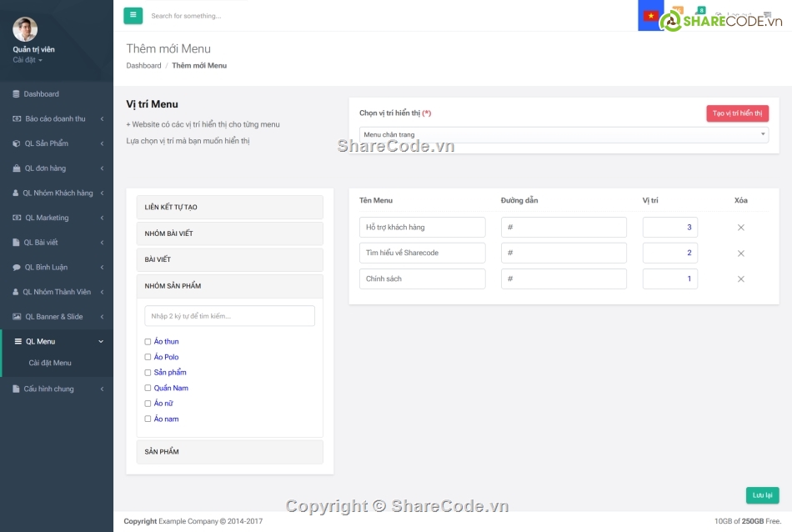Click the QL Banner & Slide image icon
792x532 pixels.
[x=17, y=317]
